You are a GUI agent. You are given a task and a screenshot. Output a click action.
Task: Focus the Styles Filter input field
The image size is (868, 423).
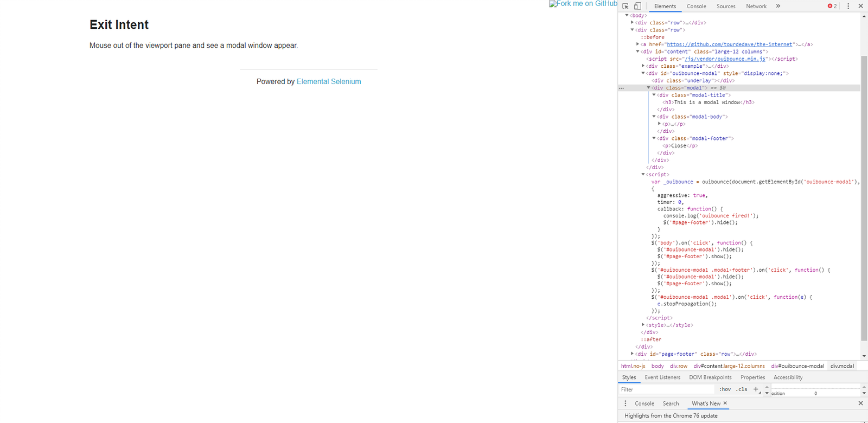coord(666,389)
